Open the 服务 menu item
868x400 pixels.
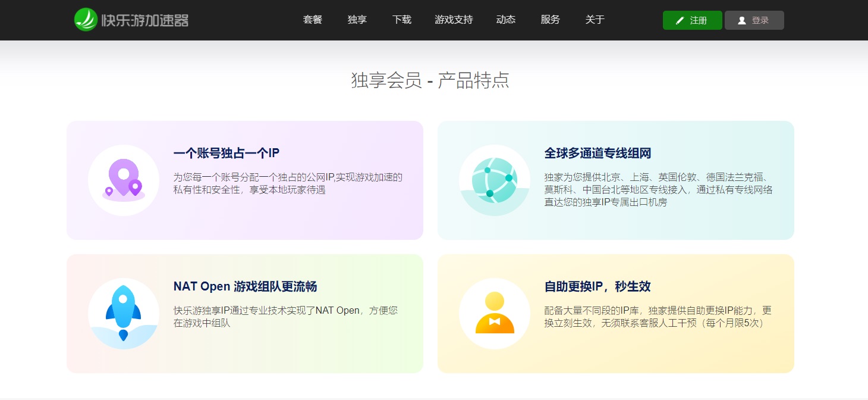tap(551, 20)
